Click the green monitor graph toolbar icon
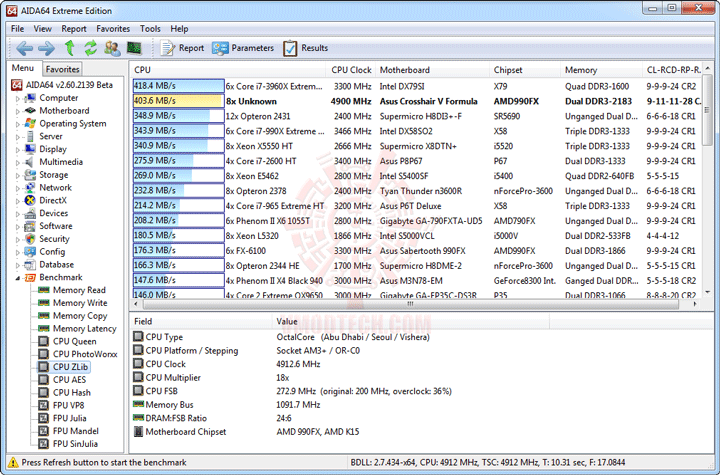This screenshot has width=720, height=475. [134, 47]
